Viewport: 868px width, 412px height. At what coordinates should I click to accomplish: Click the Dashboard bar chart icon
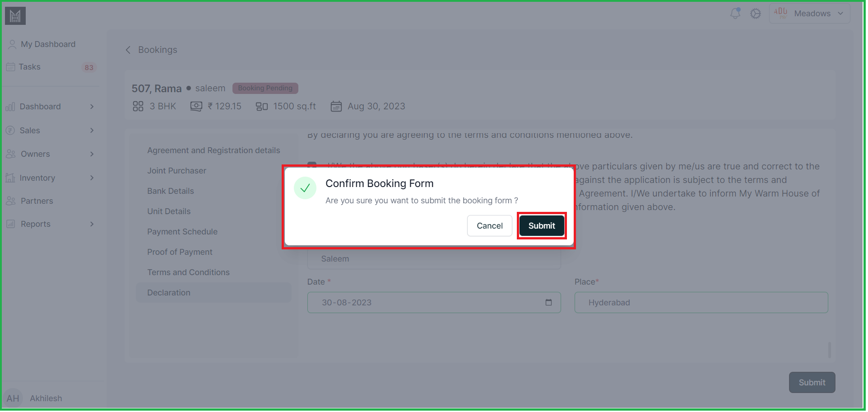(x=10, y=107)
